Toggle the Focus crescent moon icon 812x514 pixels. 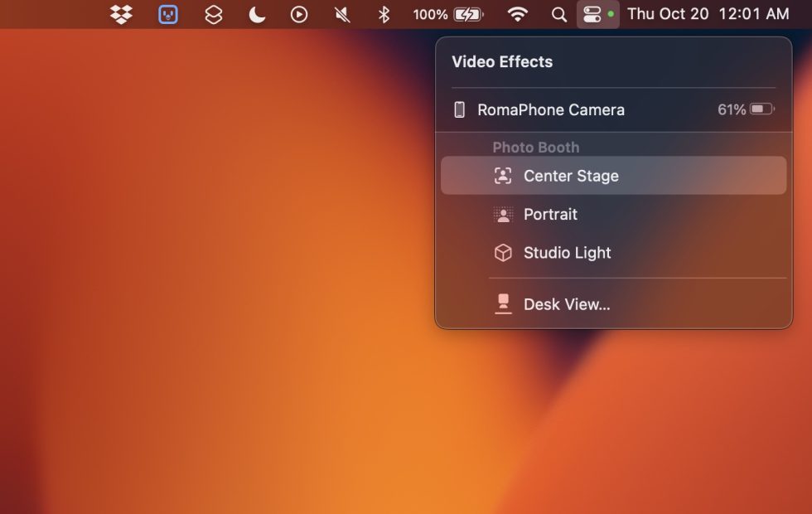257,15
